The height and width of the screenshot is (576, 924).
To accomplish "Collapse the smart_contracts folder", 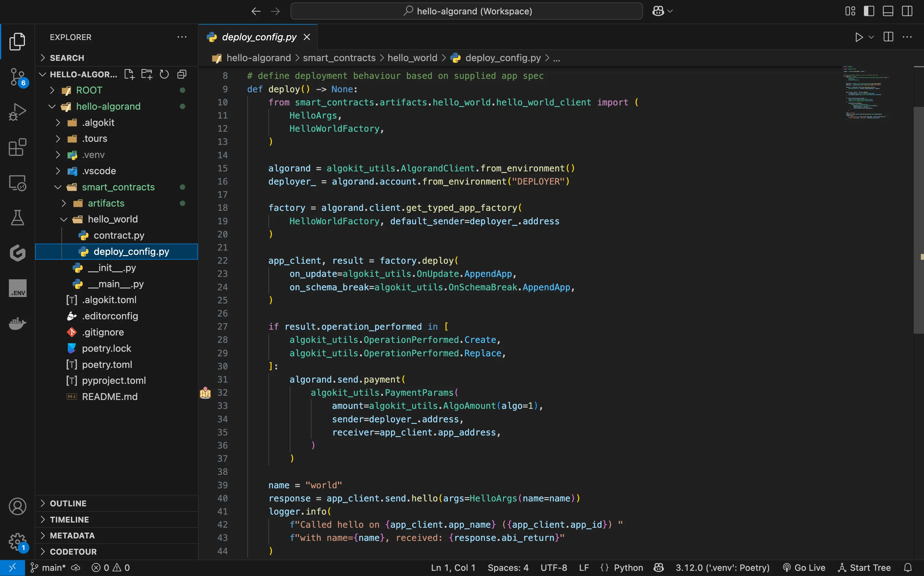I will 58,187.
